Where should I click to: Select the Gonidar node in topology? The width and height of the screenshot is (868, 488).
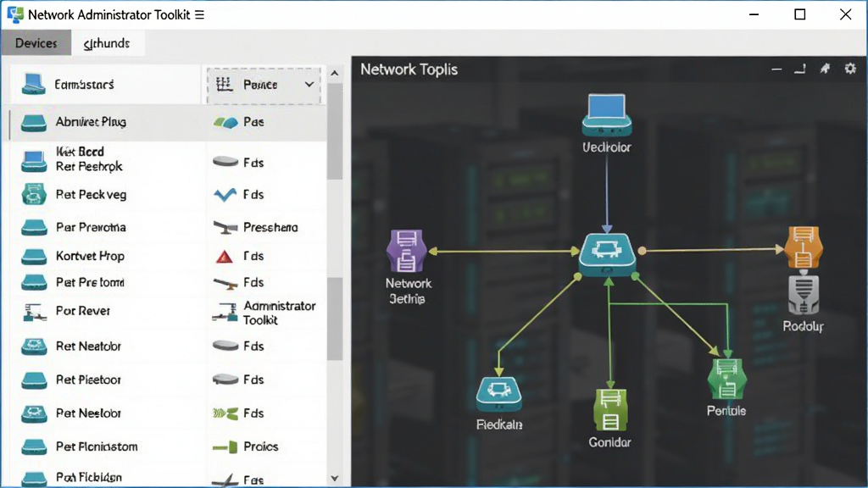(610, 410)
